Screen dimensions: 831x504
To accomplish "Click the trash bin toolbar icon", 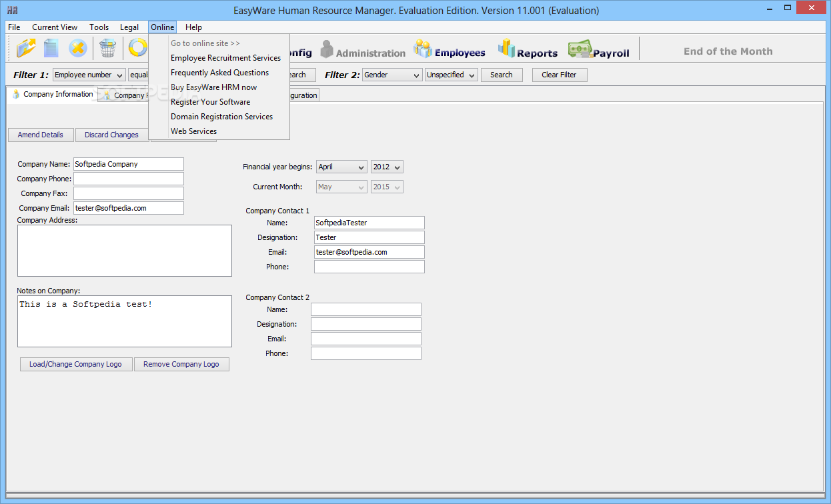I will (107, 48).
